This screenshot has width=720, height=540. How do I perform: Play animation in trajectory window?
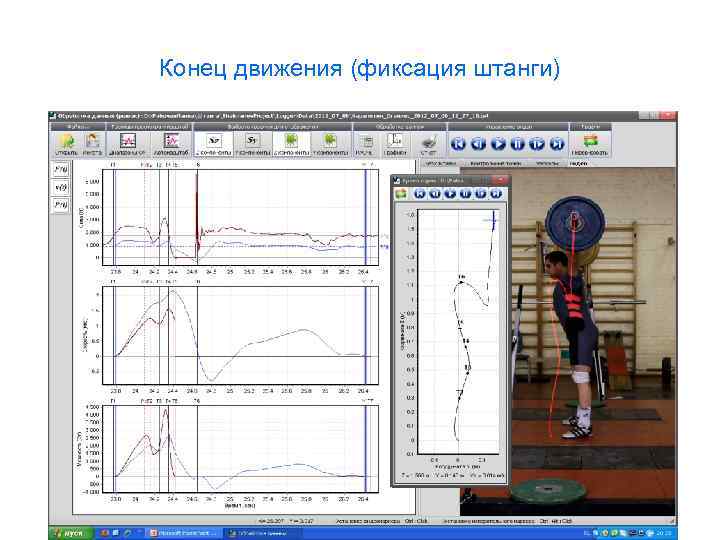[x=450, y=194]
